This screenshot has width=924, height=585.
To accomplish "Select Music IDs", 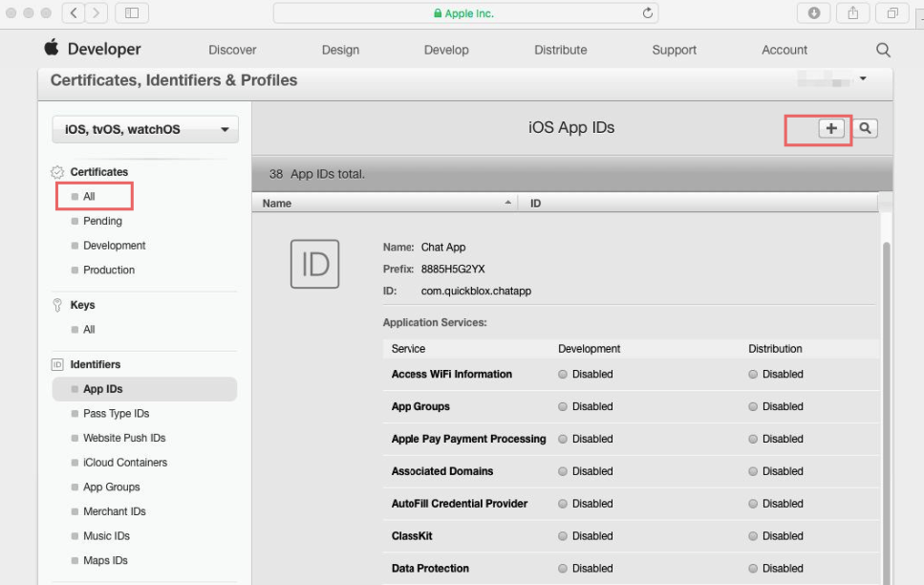I will pos(107,536).
